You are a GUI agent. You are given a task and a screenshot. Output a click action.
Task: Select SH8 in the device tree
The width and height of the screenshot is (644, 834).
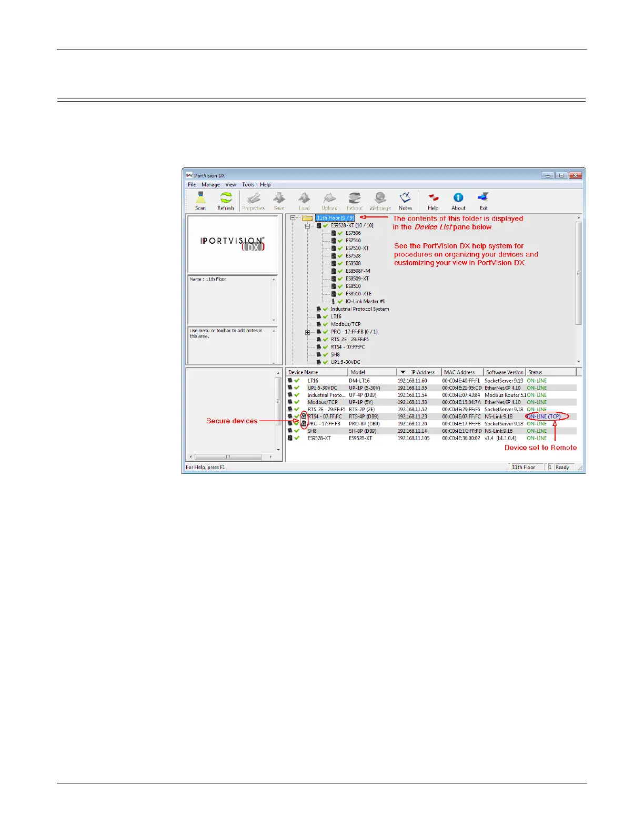335,355
